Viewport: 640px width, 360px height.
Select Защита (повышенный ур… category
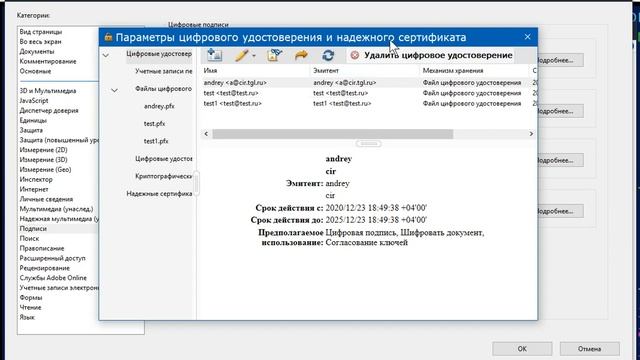[59, 140]
